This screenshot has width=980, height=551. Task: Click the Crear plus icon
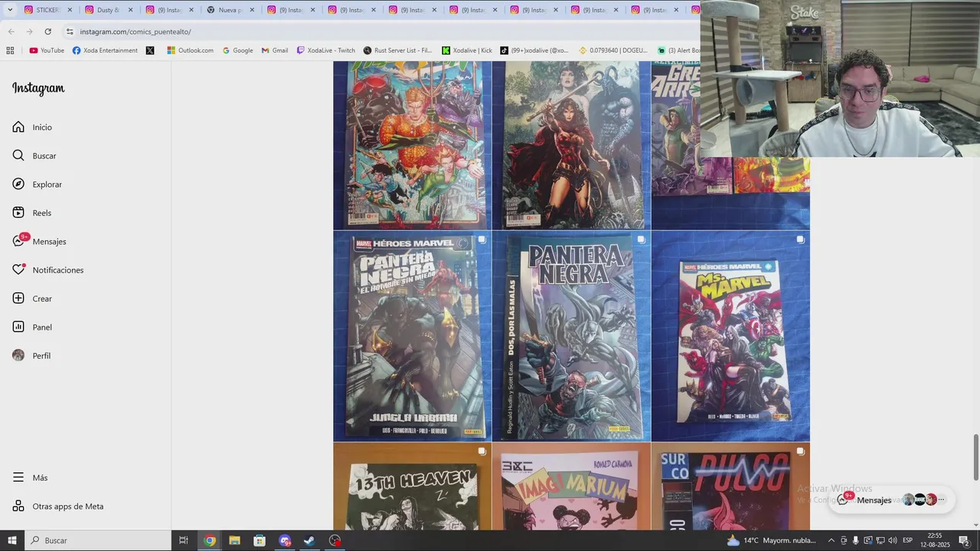(x=18, y=298)
